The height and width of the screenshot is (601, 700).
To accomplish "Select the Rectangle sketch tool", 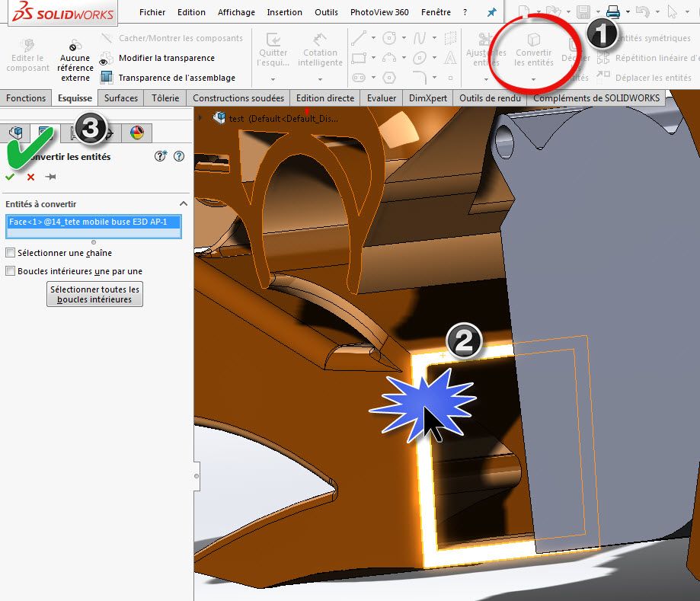I will coord(359,58).
